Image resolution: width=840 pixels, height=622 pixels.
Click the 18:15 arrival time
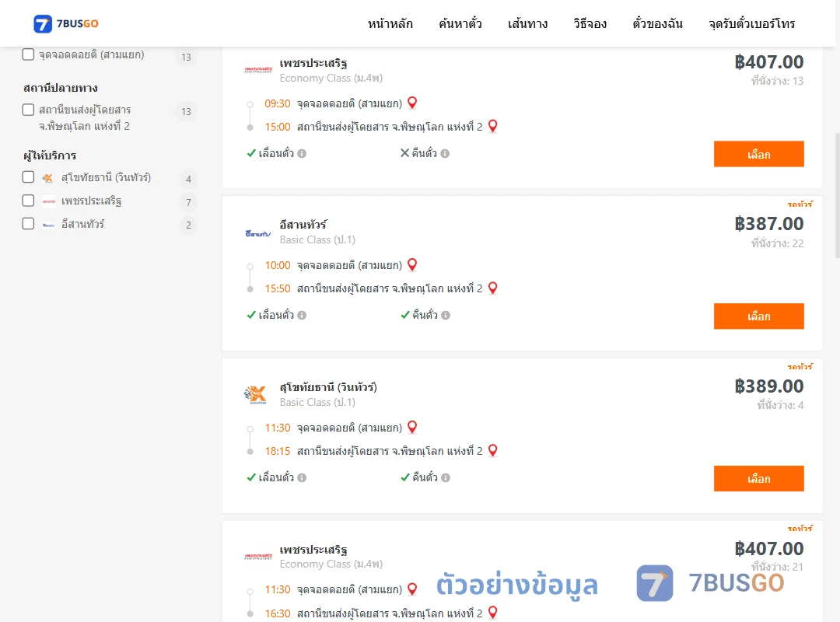coord(278,451)
